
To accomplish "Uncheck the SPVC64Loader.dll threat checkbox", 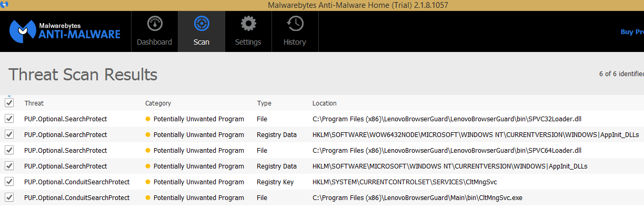I will pos(9,150).
